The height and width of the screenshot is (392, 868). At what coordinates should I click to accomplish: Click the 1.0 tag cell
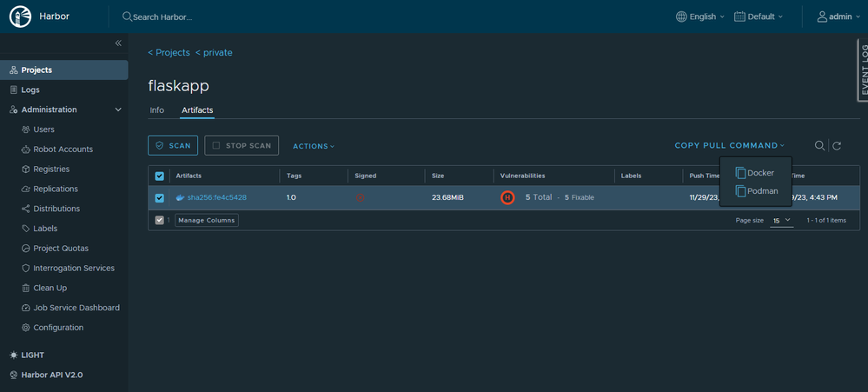click(x=291, y=197)
